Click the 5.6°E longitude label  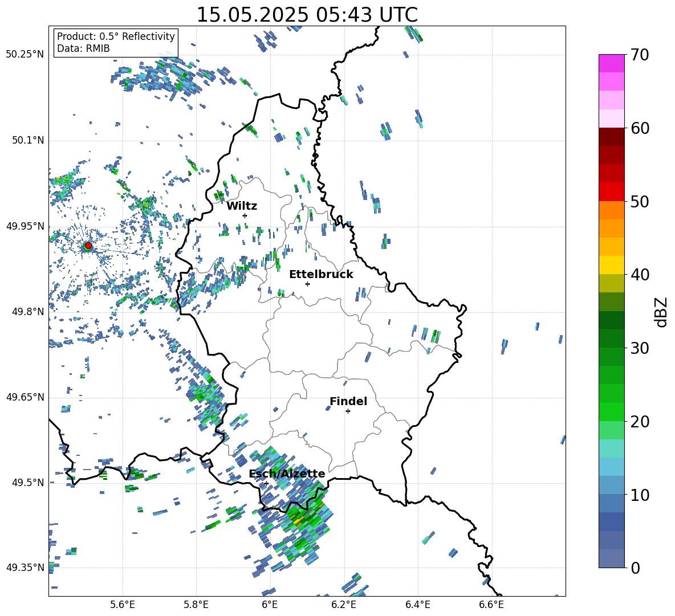point(123,605)
